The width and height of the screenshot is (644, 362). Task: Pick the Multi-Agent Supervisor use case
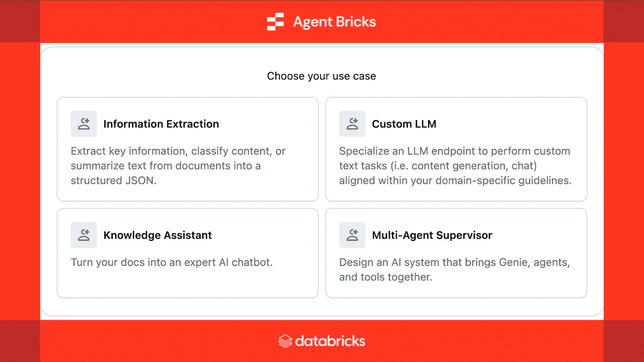tap(456, 253)
